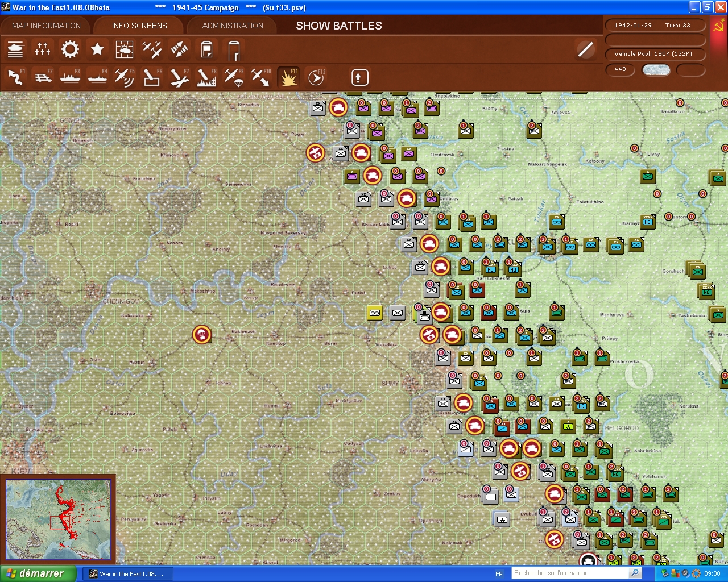Select the F10 air transfer mode
728x582 pixels.
pos(261,77)
